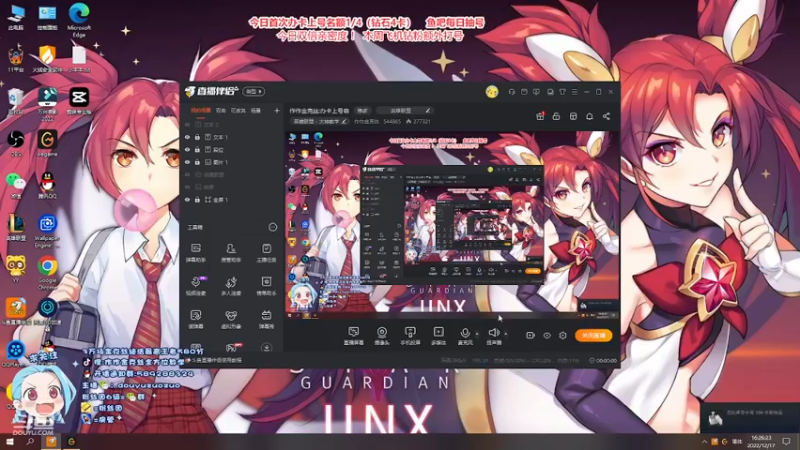The height and width of the screenshot is (450, 800).
Task: Open the T-shirt skin icon in title bar
Action: 562,92
